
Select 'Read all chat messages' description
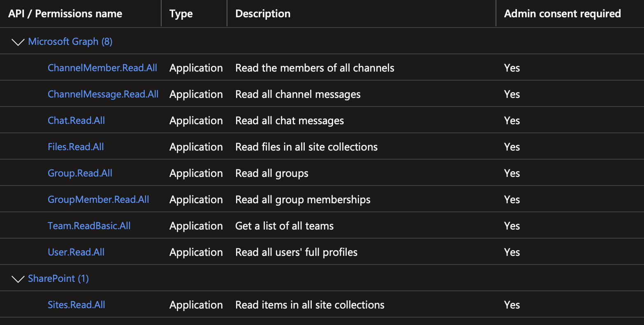click(290, 121)
